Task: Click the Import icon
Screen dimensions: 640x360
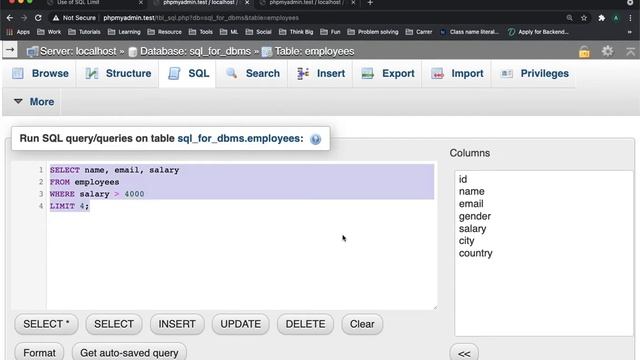Action: coord(438,73)
